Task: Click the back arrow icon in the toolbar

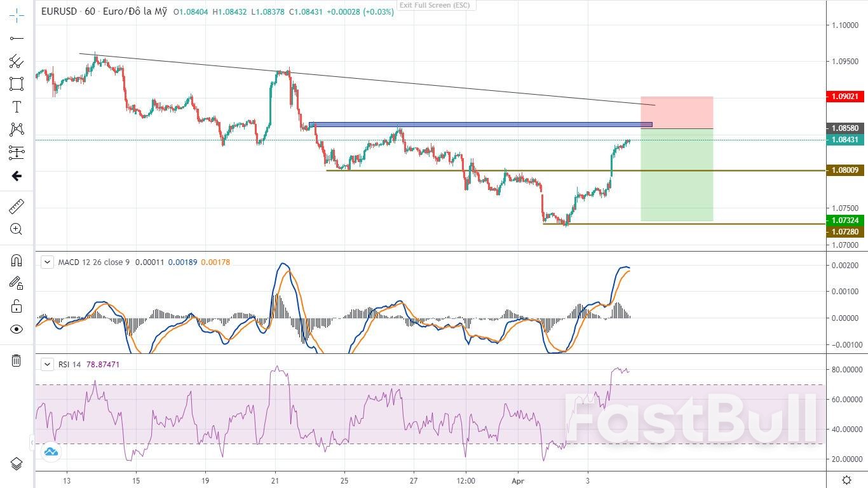Action: (x=17, y=176)
